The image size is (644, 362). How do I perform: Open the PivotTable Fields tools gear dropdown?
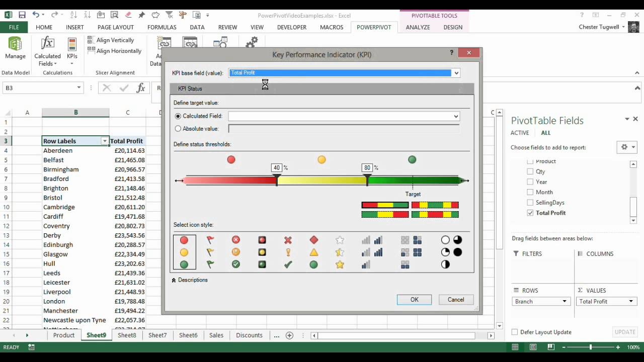click(627, 147)
